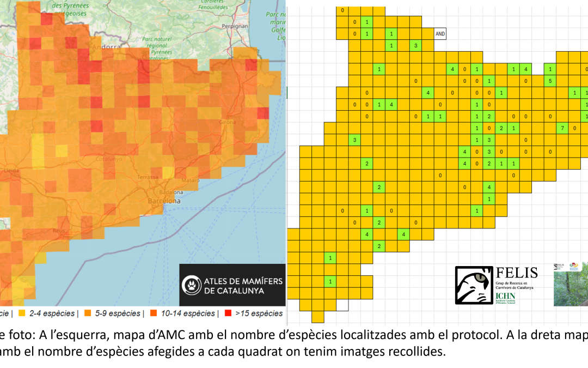Click the small FELIS logo on forest photo

click(x=558, y=267)
